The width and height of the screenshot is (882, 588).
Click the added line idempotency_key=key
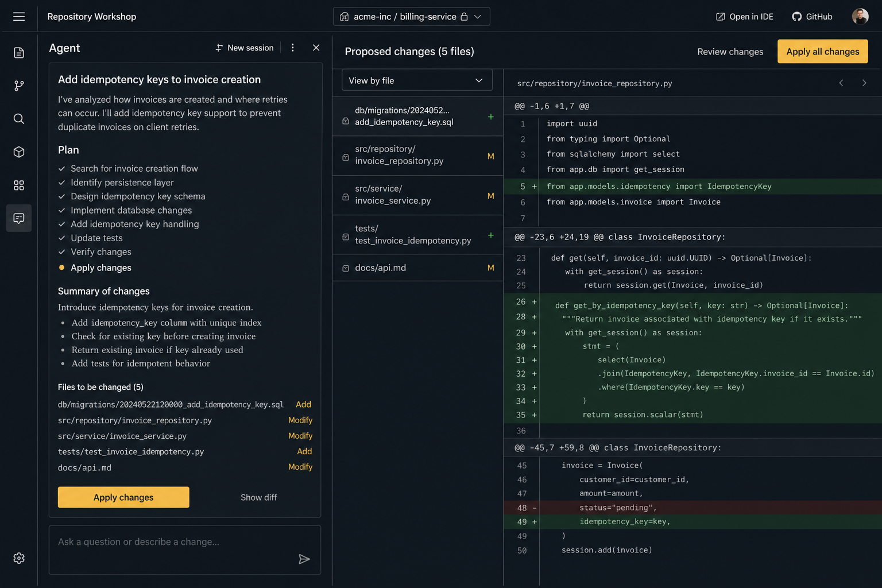tap(693, 522)
